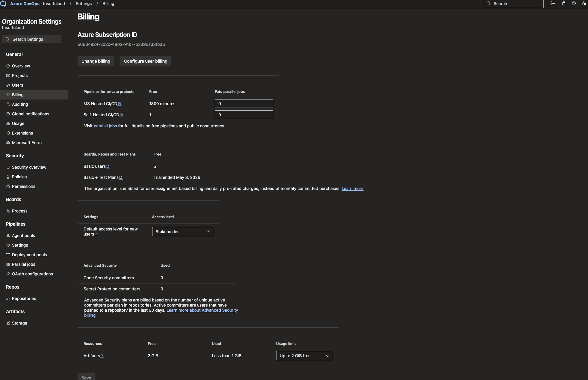The width and height of the screenshot is (588, 380).
Task: Click the Configure user billing button
Action: tap(146, 61)
